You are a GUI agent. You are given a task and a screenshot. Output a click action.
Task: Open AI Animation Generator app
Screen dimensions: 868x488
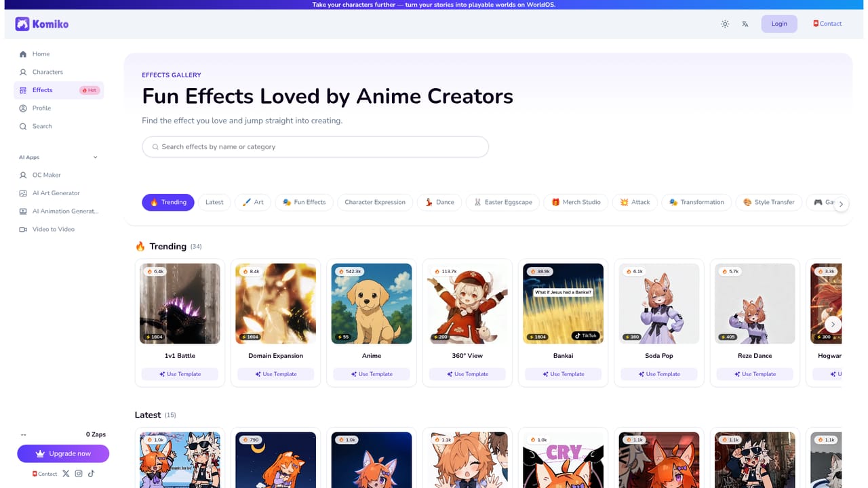tap(58, 211)
